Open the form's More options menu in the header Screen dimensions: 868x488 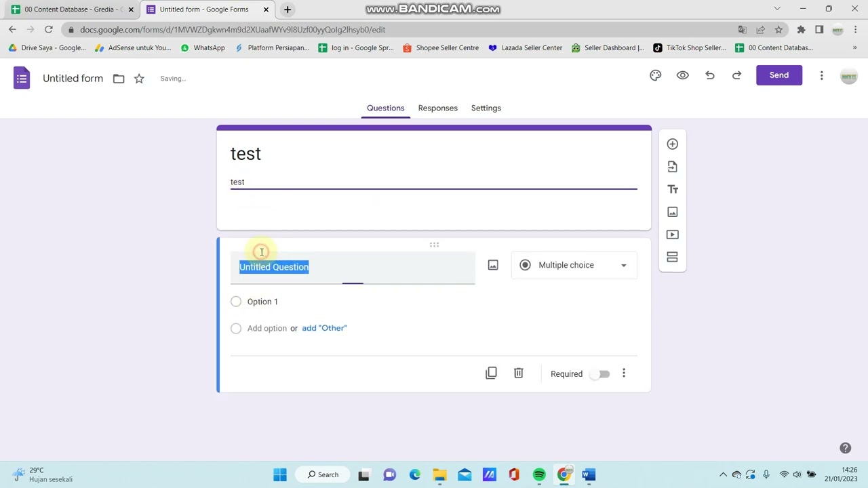pyautogui.click(x=821, y=75)
